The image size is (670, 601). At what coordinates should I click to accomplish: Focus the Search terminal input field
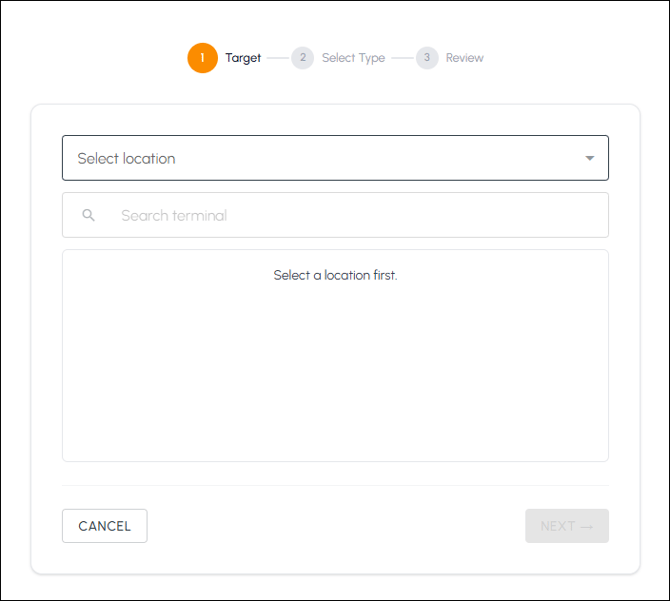coord(335,215)
